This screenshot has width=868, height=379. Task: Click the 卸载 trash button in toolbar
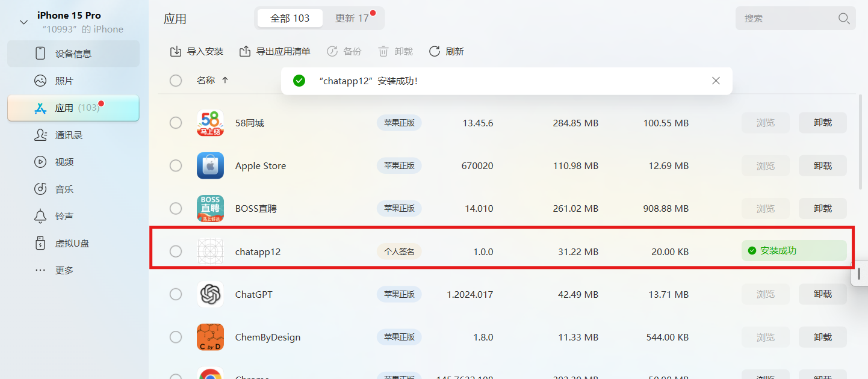pyautogui.click(x=395, y=51)
